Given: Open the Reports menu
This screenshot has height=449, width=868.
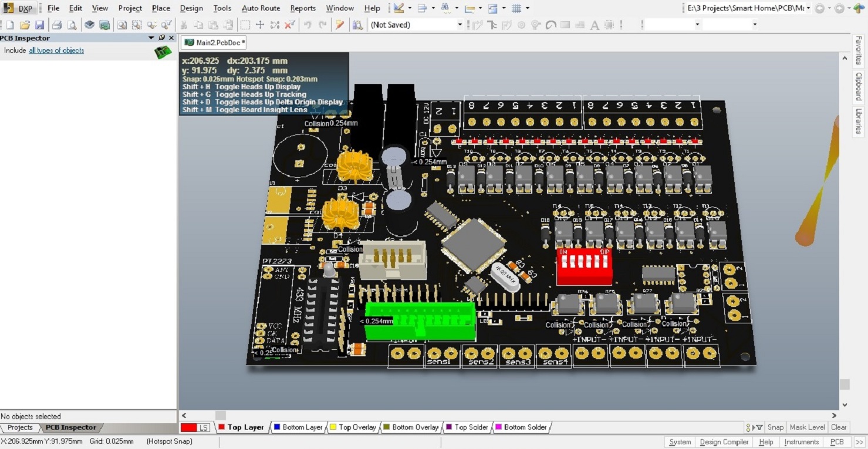Looking at the screenshot, I should coord(303,8).
